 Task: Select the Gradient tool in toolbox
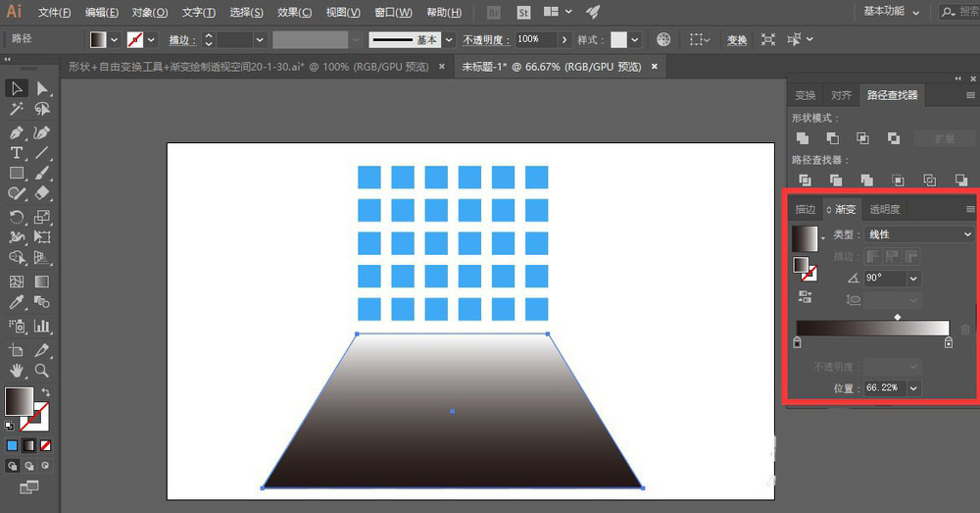pos(42,282)
